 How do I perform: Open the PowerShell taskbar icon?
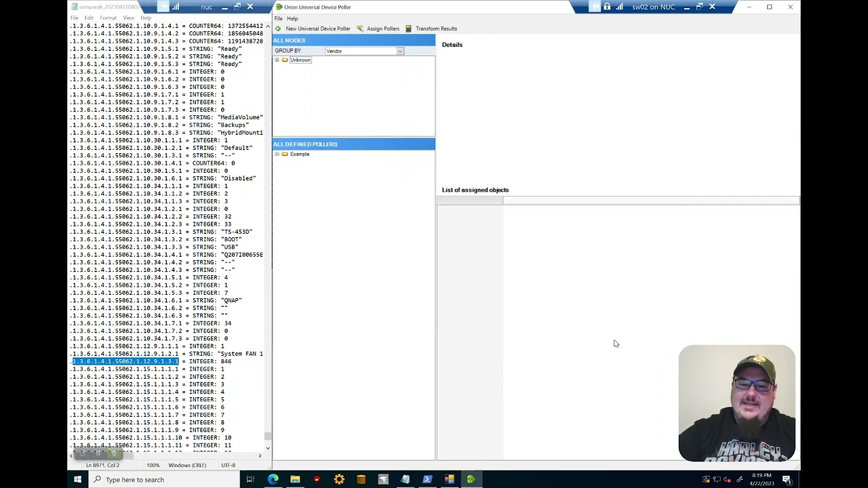427,480
